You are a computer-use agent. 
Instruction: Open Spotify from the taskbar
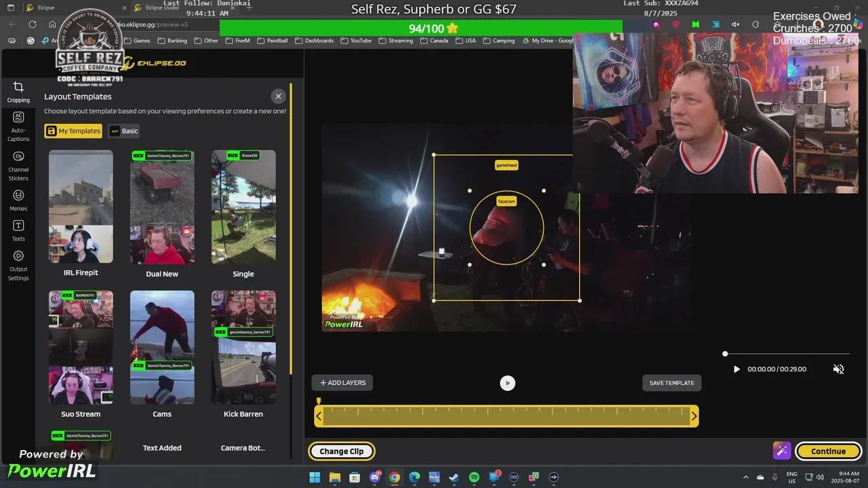474,477
